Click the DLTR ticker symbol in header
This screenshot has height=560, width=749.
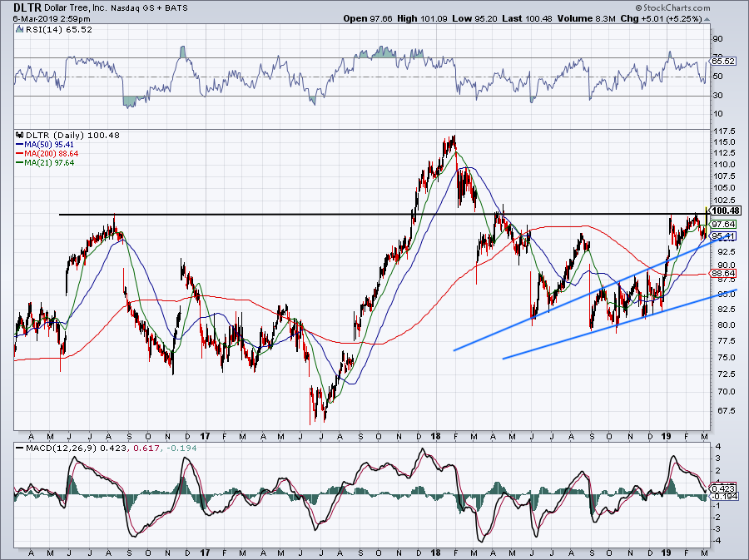(x=27, y=7)
